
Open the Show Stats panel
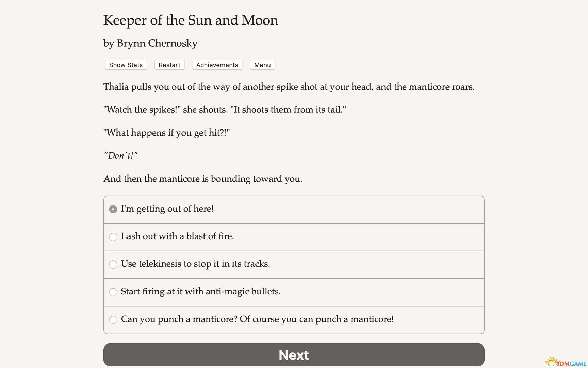pyautogui.click(x=125, y=65)
